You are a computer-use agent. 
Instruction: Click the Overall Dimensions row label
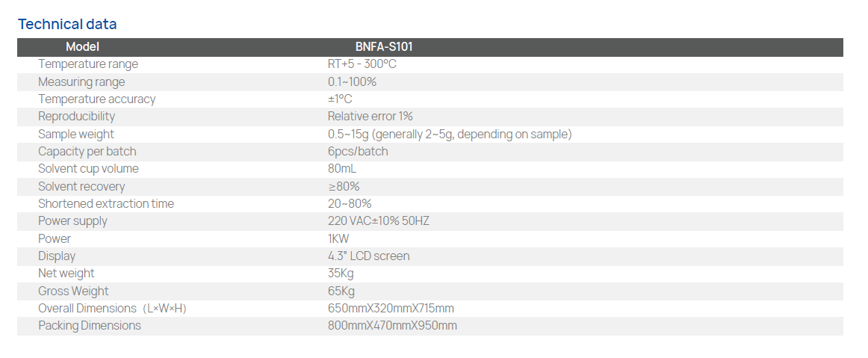pos(112,309)
